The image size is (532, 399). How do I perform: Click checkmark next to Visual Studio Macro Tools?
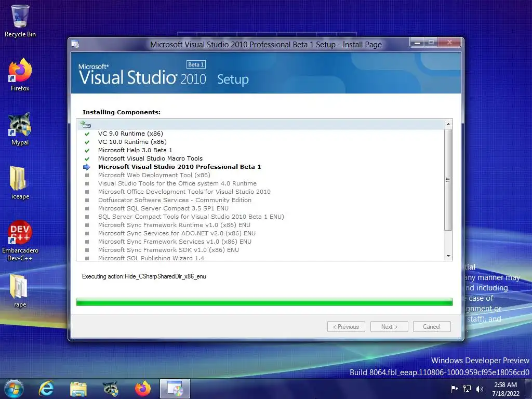click(x=87, y=159)
